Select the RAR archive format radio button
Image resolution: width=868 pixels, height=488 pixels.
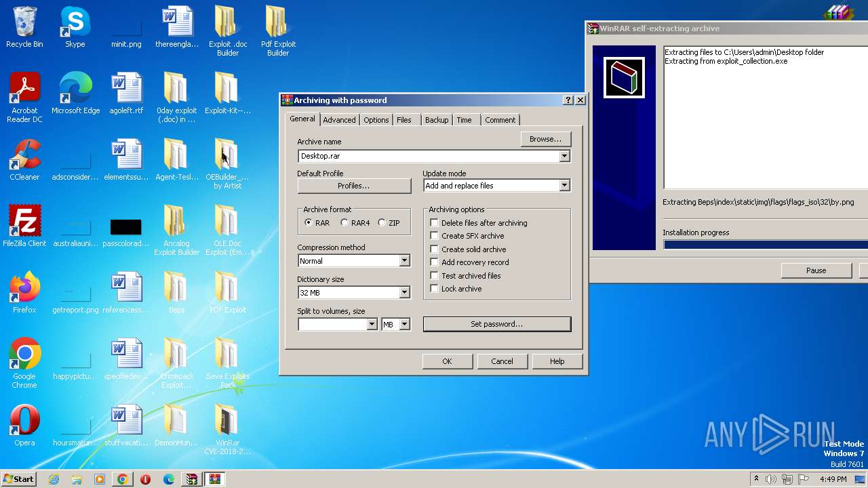click(309, 223)
